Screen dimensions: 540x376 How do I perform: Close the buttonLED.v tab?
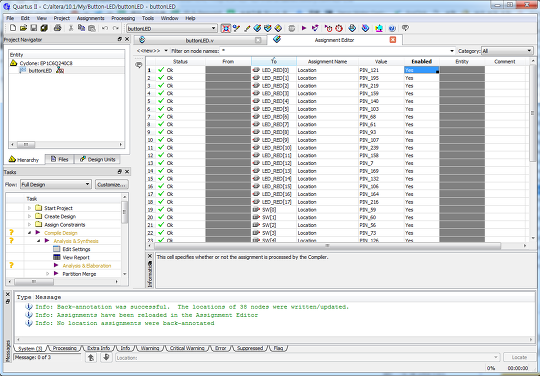[x=258, y=40]
